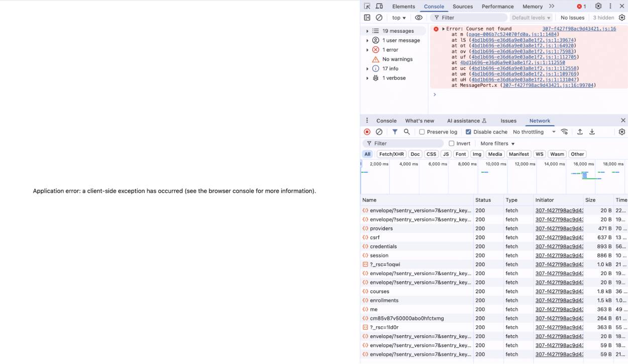
Task: Open DevTools settings gear
Action: click(598, 6)
